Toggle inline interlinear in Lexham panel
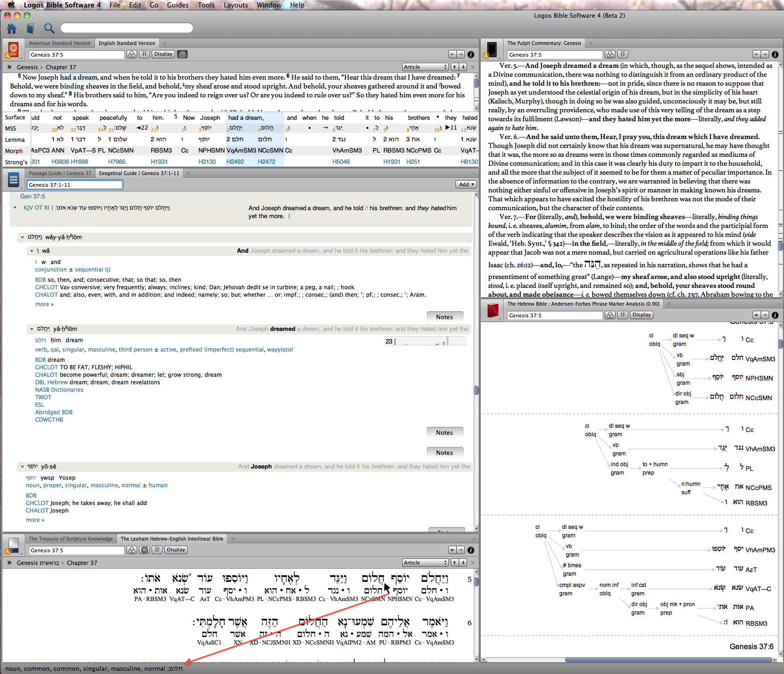Screen dimensions: 784x674 145,550
